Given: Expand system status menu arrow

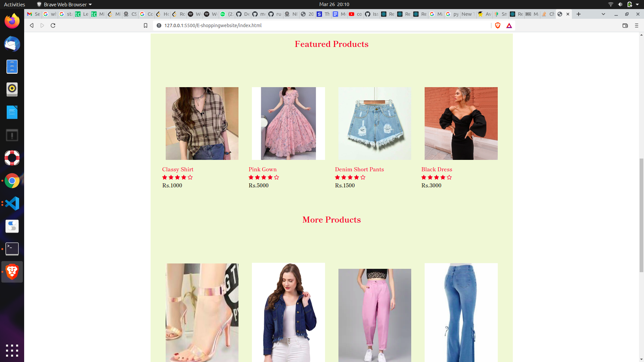Looking at the screenshot, I should [x=637, y=4].
